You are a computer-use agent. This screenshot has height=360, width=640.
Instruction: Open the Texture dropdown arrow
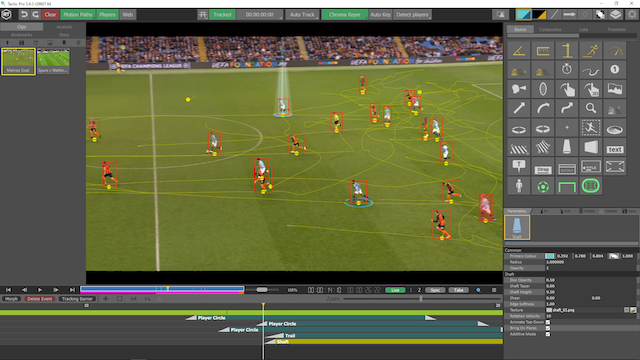(x=627, y=310)
